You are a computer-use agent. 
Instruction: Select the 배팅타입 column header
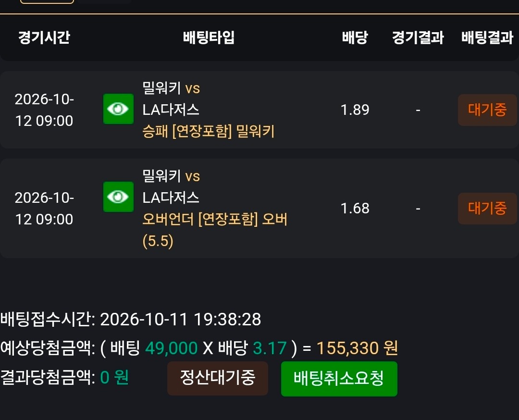pyautogui.click(x=209, y=37)
